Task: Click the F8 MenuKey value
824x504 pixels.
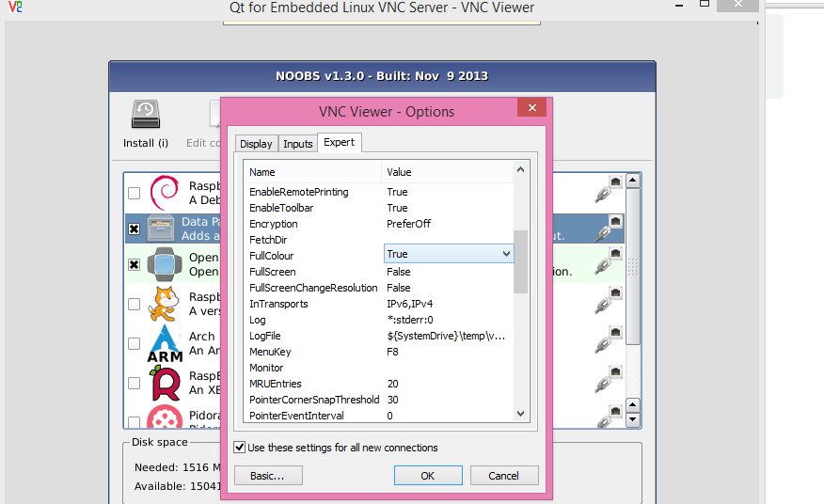Action: [392, 352]
